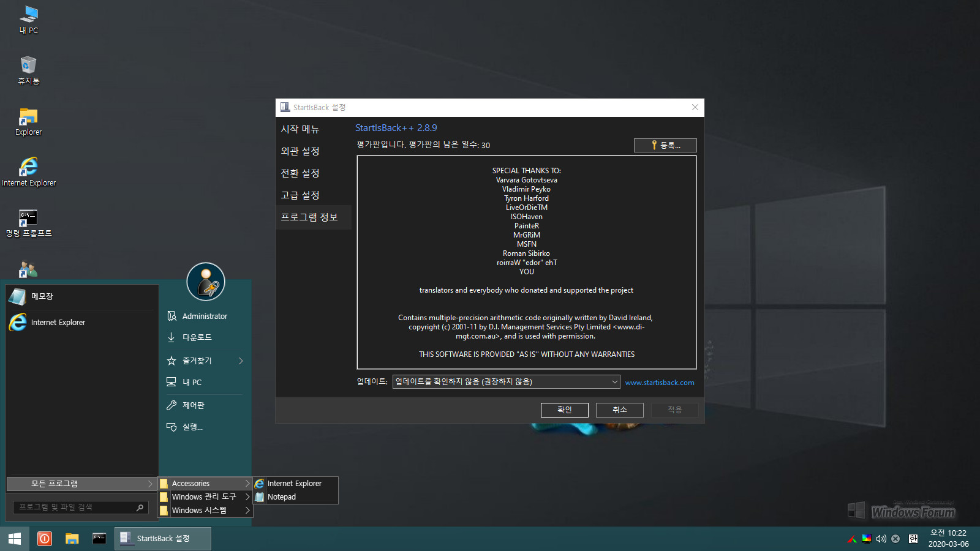Expand 즐겨찾기 submenu arrow
The width and height of the screenshot is (980, 551).
click(x=241, y=361)
